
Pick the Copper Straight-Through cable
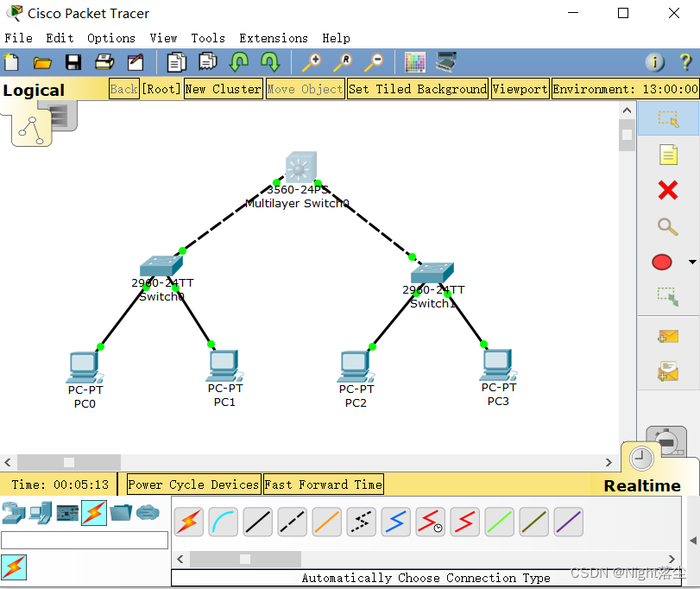(x=257, y=522)
